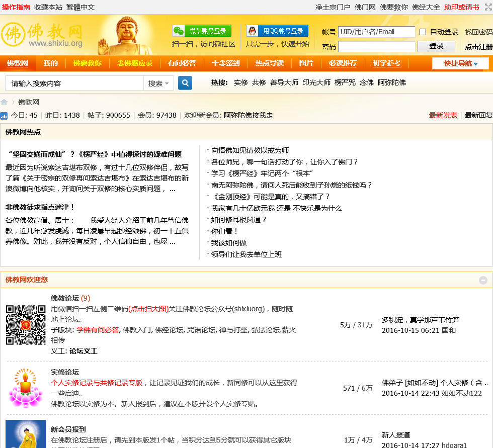Open the 点击注册 link
The width and height of the screenshot is (493, 448).
click(x=478, y=47)
